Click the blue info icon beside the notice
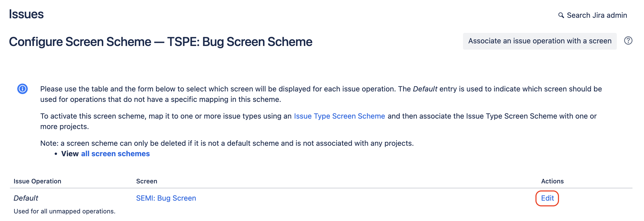The width and height of the screenshot is (644, 221). tap(22, 89)
